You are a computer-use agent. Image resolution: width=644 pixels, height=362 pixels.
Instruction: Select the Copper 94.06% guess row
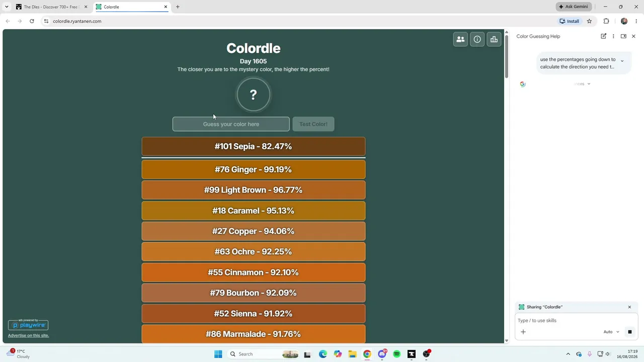click(x=253, y=231)
